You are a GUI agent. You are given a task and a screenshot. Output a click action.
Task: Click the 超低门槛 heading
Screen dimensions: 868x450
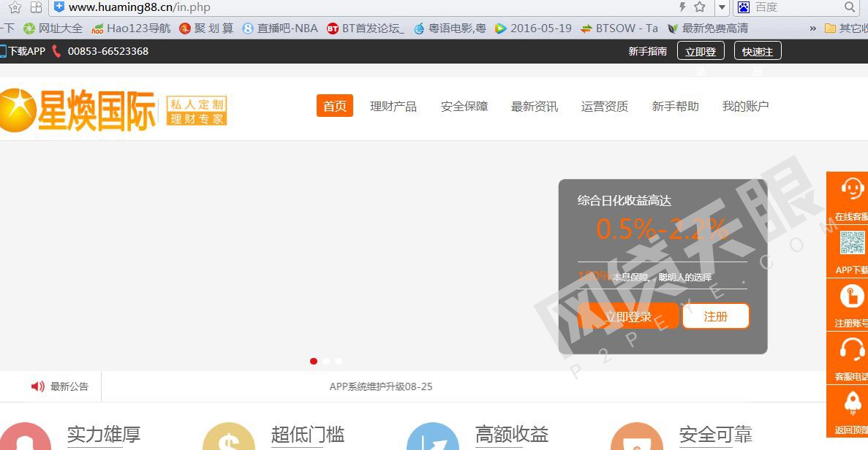(308, 434)
